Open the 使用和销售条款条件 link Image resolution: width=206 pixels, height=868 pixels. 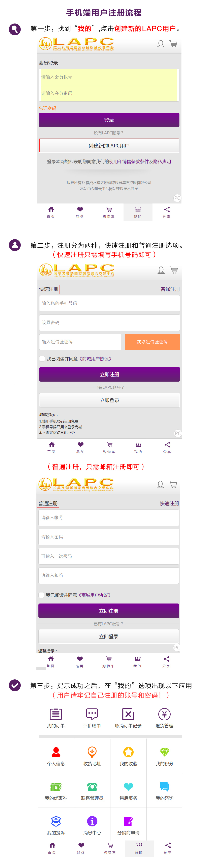pyautogui.click(x=129, y=162)
